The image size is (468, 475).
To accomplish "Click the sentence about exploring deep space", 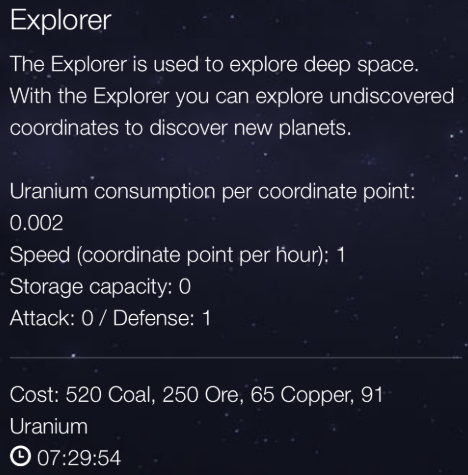I will coord(214,64).
